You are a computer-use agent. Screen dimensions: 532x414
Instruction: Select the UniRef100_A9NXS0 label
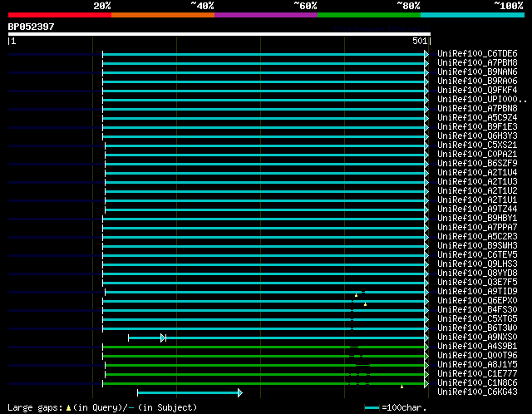click(477, 338)
